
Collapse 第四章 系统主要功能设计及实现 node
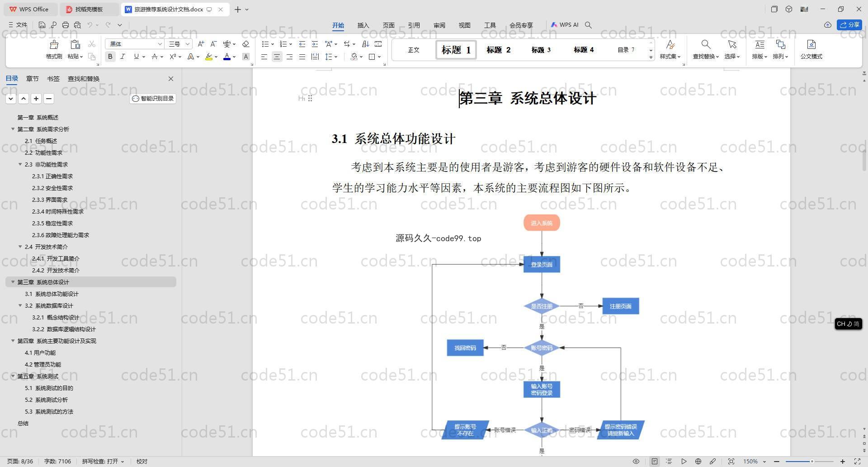[x=13, y=341]
